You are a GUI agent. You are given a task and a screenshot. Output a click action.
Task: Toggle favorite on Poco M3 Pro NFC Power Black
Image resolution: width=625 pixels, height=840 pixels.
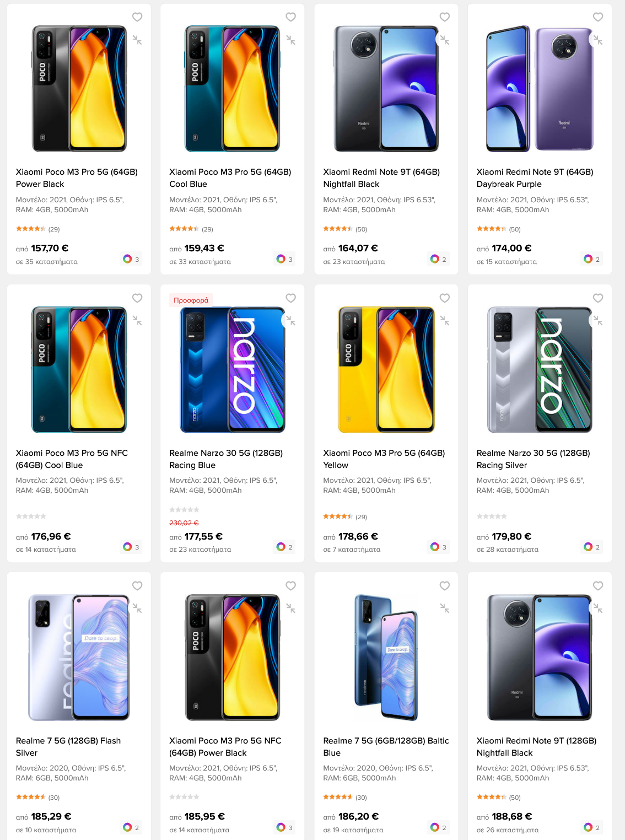click(x=291, y=586)
